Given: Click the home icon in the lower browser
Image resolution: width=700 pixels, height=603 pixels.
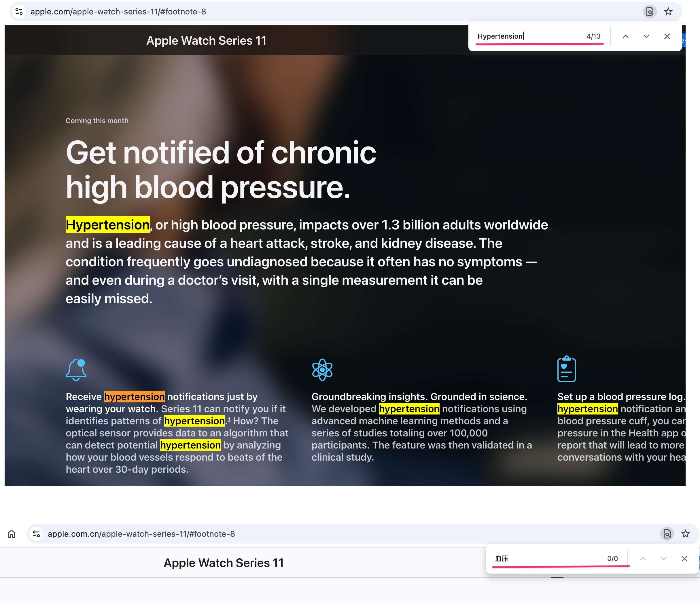Looking at the screenshot, I should [x=12, y=534].
